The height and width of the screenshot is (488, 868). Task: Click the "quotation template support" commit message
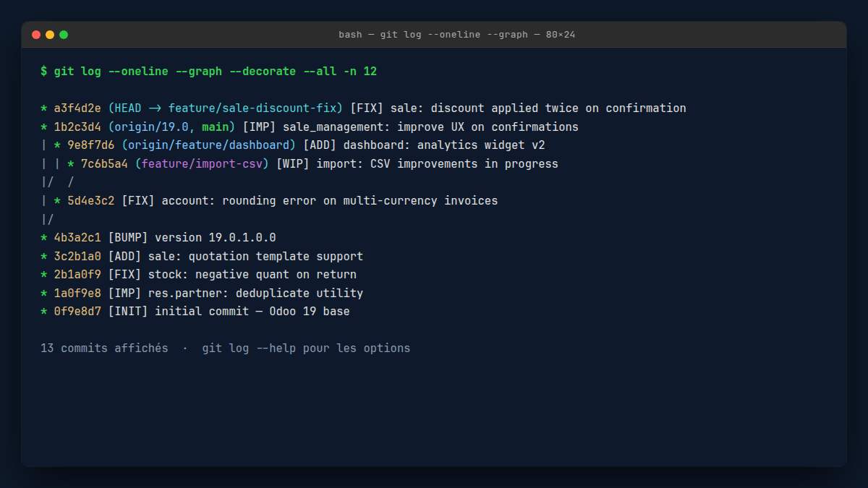pos(276,256)
